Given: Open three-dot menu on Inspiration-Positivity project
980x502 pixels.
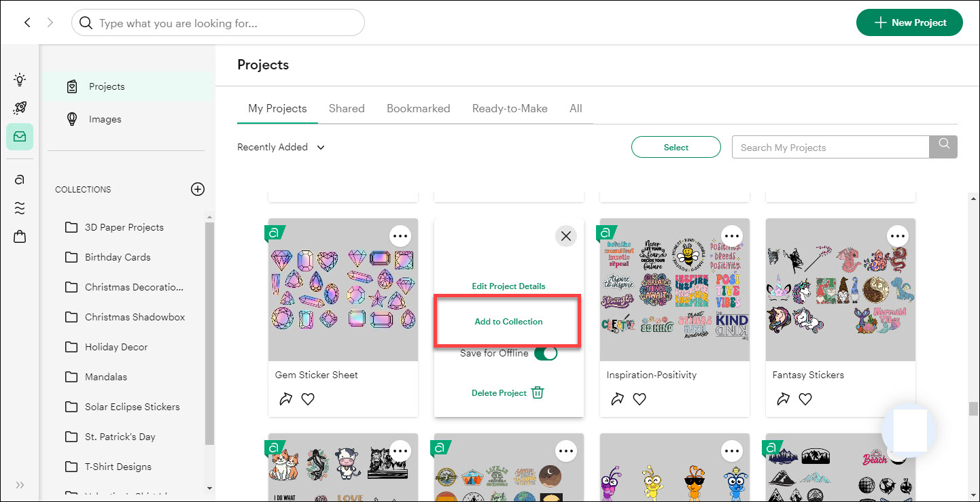Looking at the screenshot, I should 732,236.
